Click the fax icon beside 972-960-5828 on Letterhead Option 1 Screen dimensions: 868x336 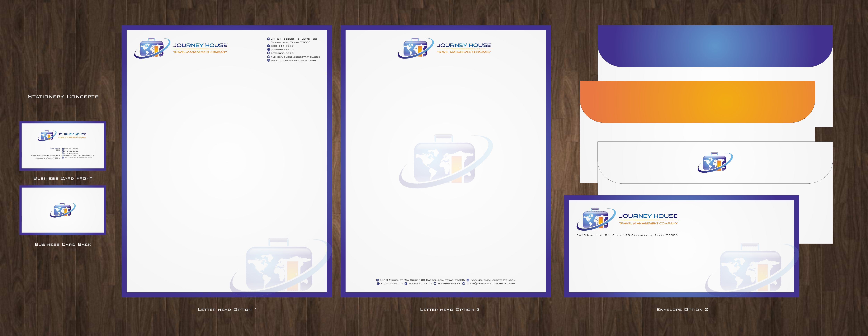tap(269, 53)
